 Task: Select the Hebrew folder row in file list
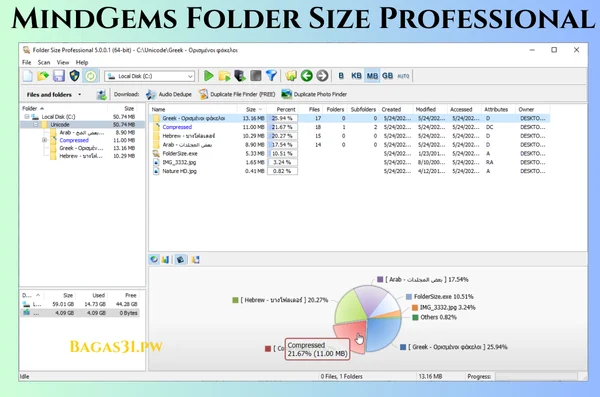coord(349,136)
